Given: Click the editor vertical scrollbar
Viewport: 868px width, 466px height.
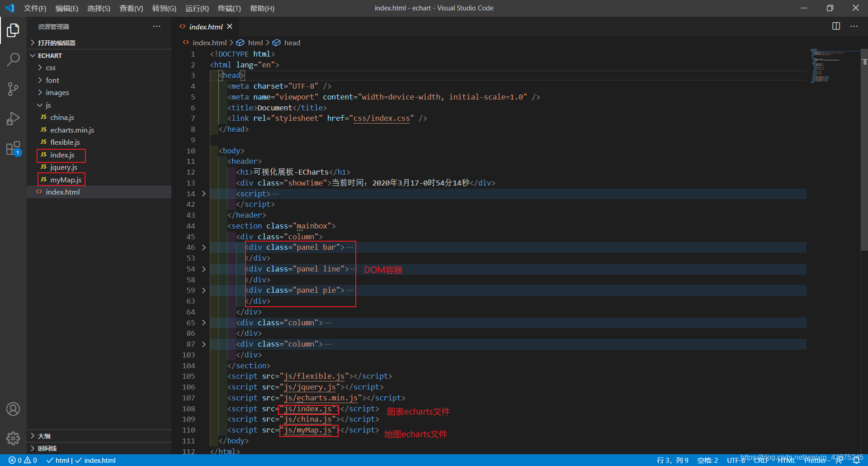Looking at the screenshot, I should 864,149.
